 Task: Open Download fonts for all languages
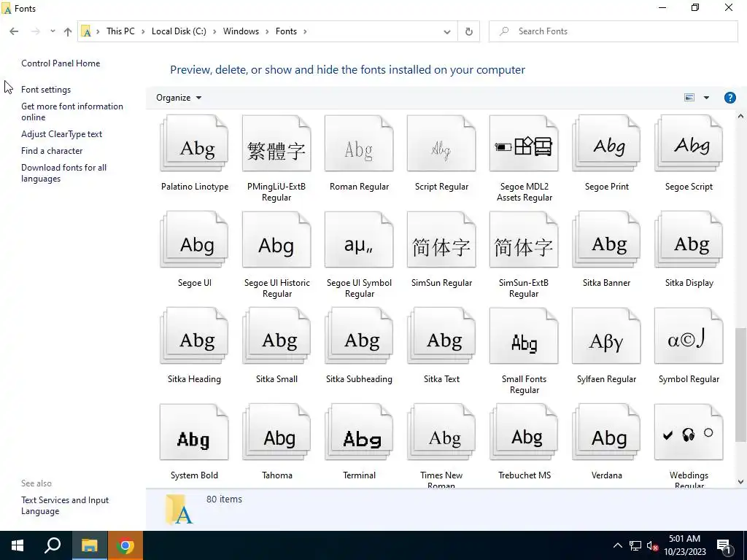coord(64,173)
